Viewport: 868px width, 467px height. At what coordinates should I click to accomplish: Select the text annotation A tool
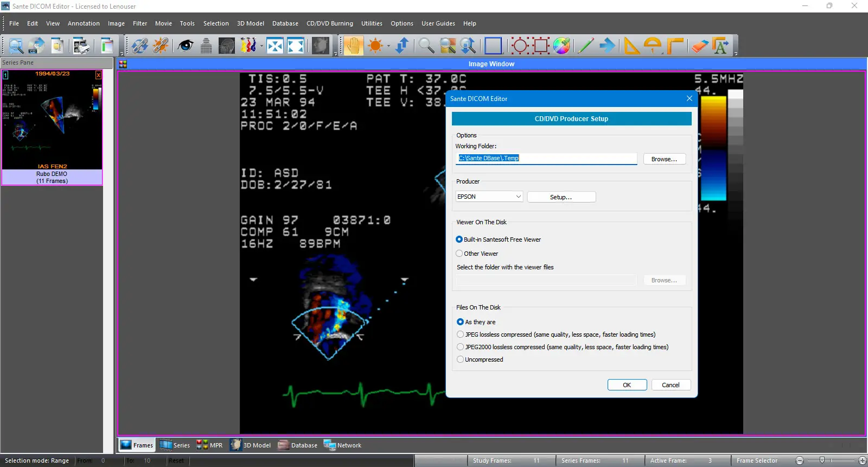(x=721, y=46)
